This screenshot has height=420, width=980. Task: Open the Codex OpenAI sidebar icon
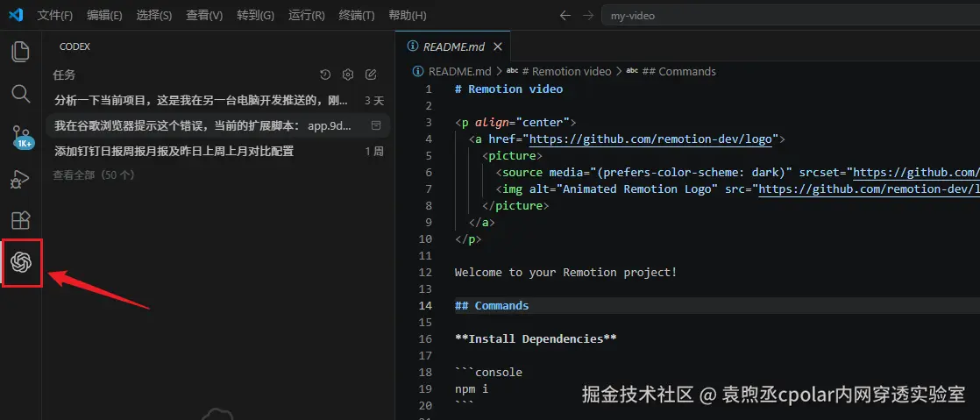point(21,262)
